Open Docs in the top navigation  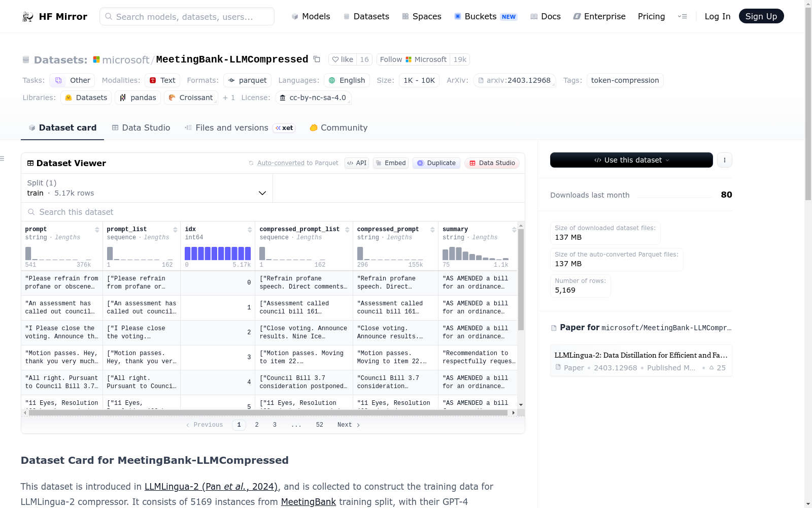click(x=546, y=16)
